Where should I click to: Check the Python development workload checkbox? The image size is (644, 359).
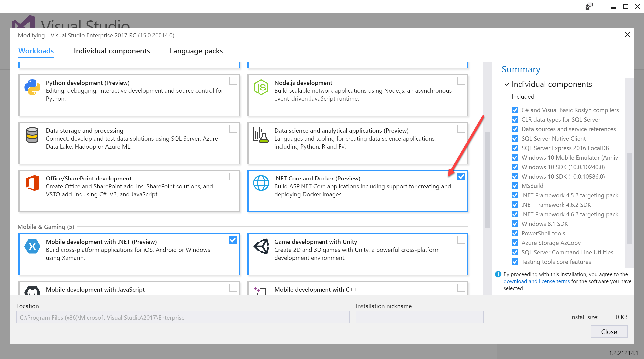click(x=233, y=81)
